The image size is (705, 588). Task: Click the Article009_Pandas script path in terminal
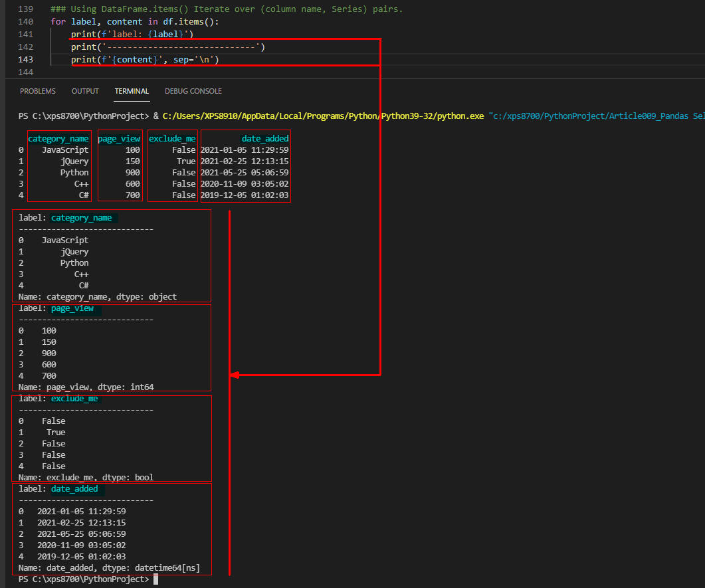click(x=596, y=116)
